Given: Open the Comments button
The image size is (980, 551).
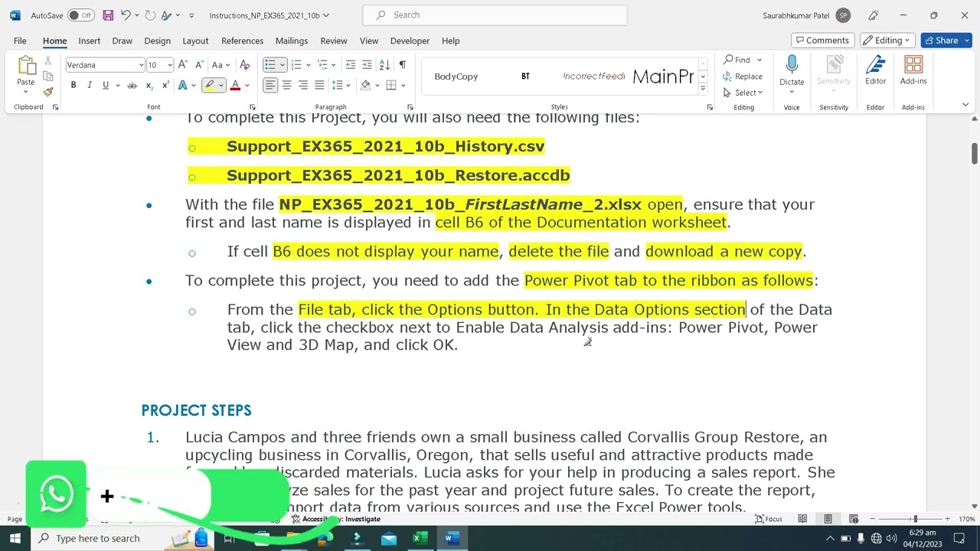Looking at the screenshot, I should pos(823,41).
